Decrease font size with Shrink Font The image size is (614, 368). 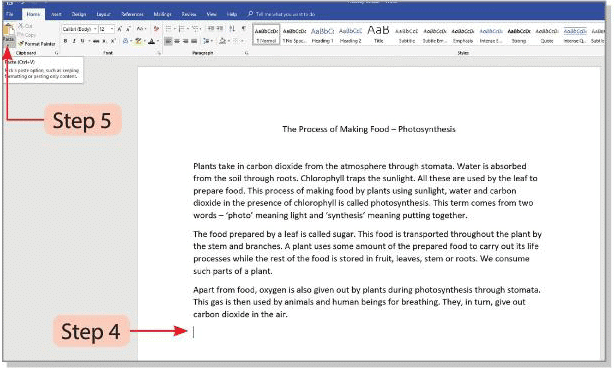pos(128,29)
